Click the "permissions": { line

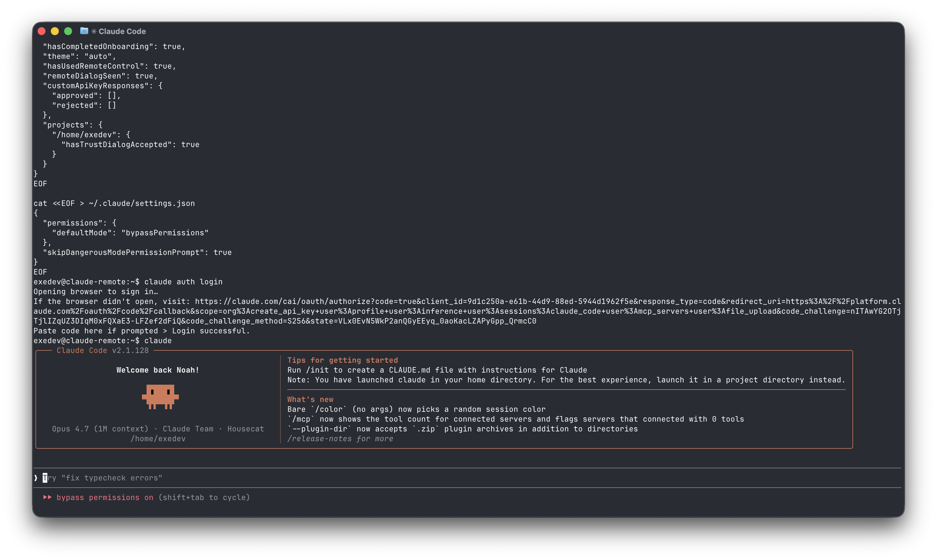click(x=80, y=223)
